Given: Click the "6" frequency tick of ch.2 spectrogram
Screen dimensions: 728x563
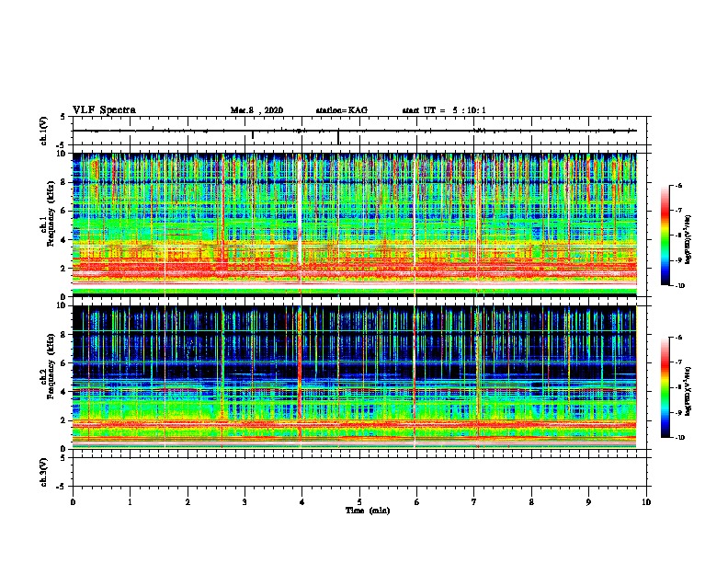Looking at the screenshot, I should coord(64,363).
